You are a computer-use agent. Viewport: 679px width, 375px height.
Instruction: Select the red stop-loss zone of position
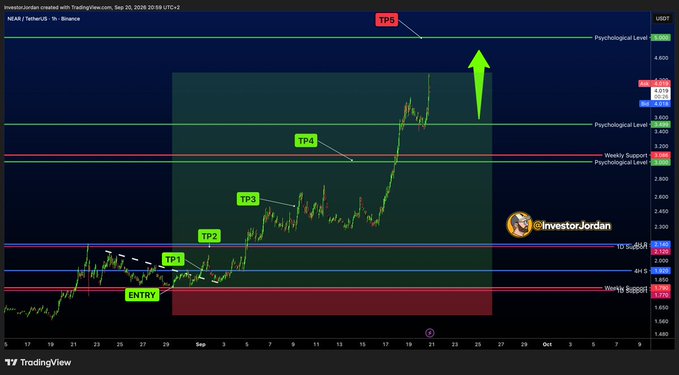[332, 301]
